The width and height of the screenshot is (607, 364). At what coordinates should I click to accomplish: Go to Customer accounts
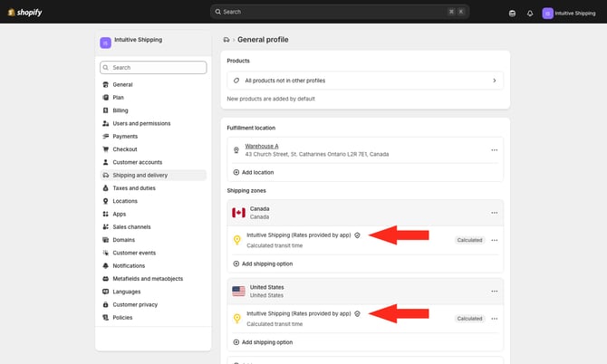(x=138, y=162)
